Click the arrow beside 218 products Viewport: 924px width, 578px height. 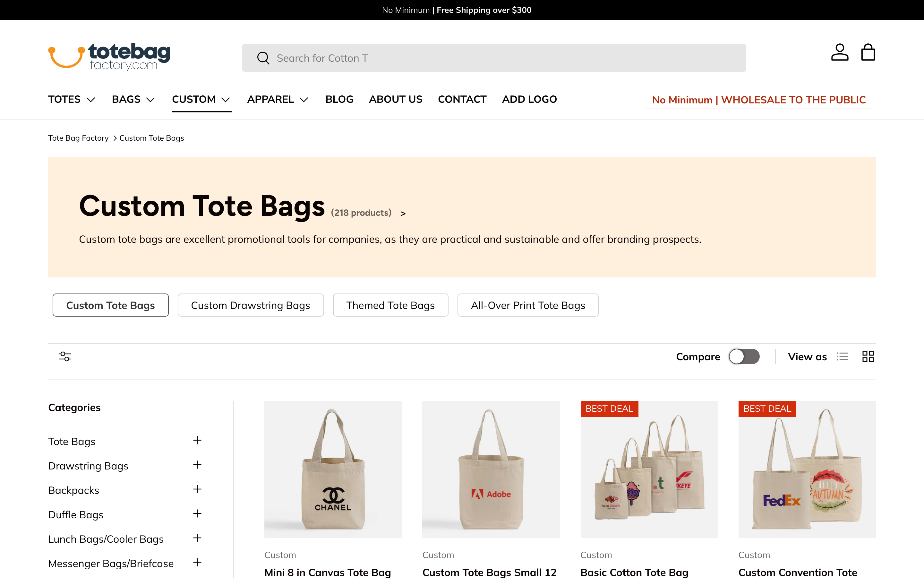403,214
